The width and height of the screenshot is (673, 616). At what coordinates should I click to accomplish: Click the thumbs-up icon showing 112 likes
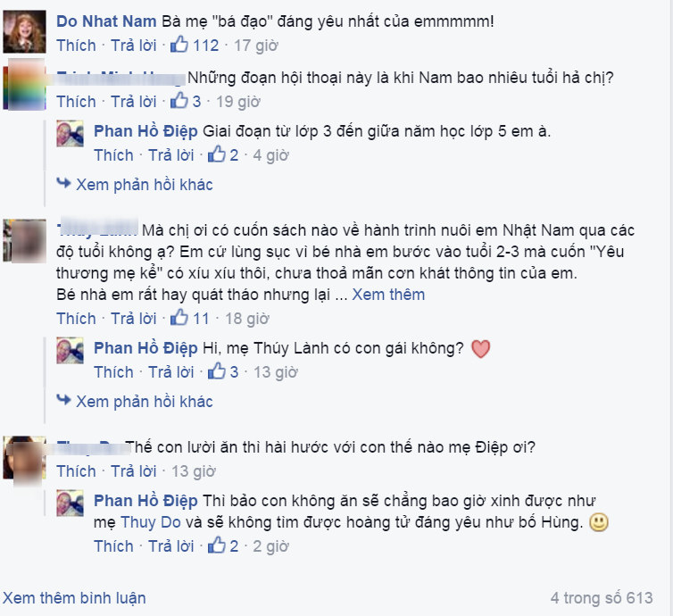[x=179, y=45]
